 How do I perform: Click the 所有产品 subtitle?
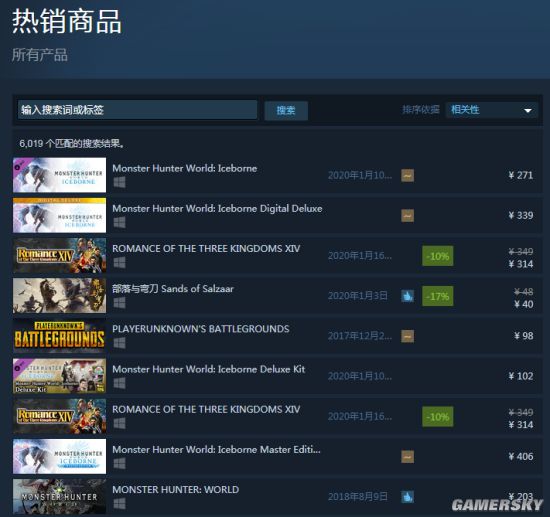(40, 55)
